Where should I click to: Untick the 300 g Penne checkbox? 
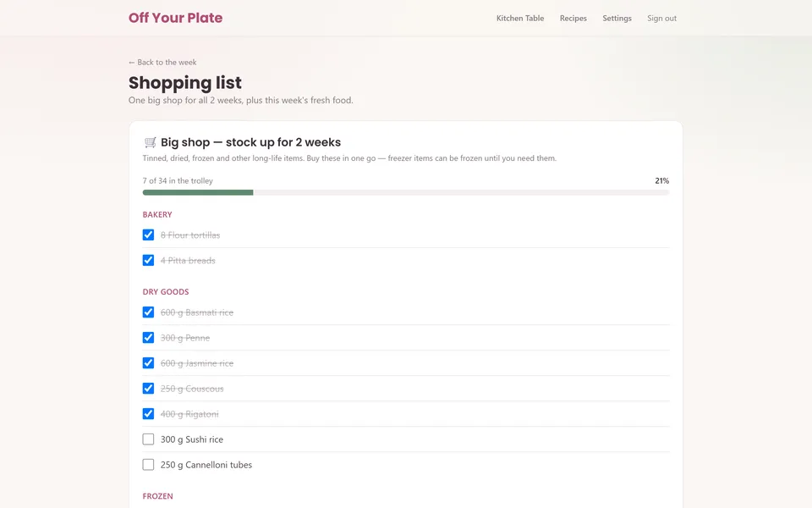pyautogui.click(x=148, y=338)
